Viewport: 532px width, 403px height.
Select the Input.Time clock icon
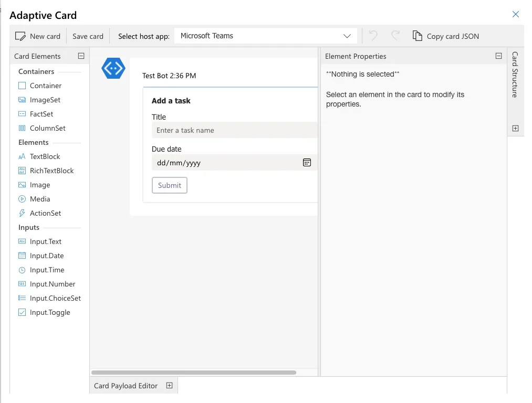point(22,270)
